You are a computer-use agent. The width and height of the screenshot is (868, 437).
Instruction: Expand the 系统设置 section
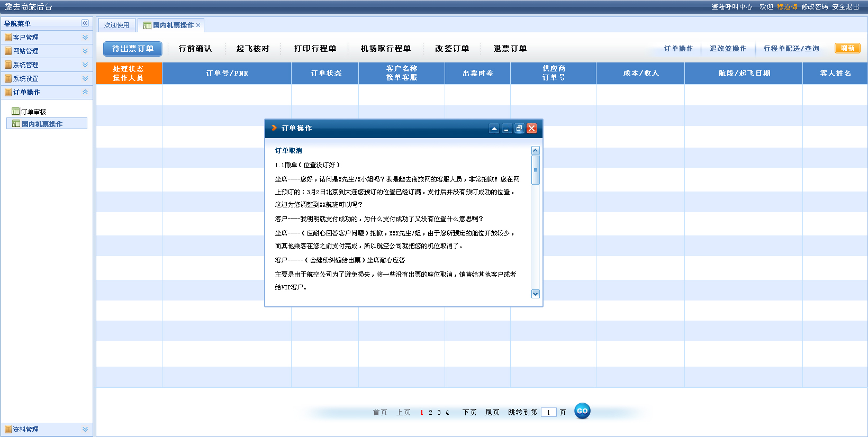click(x=85, y=79)
